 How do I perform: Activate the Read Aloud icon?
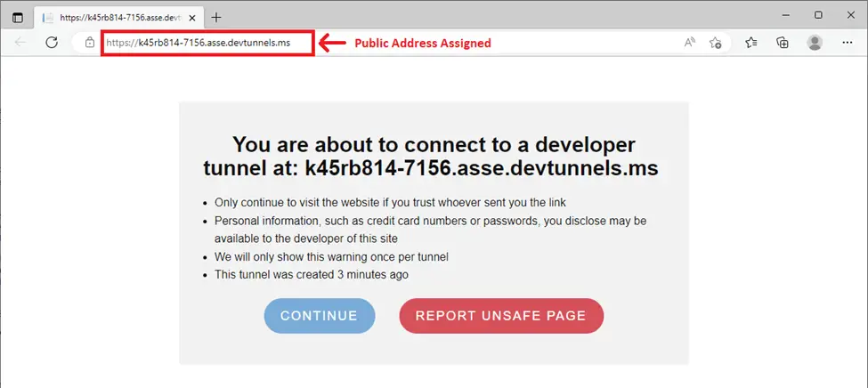(x=690, y=43)
